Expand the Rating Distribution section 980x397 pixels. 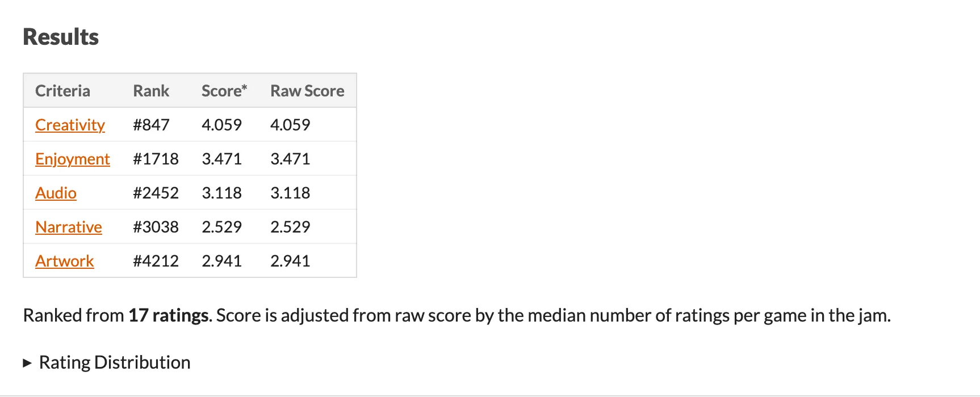(x=114, y=362)
